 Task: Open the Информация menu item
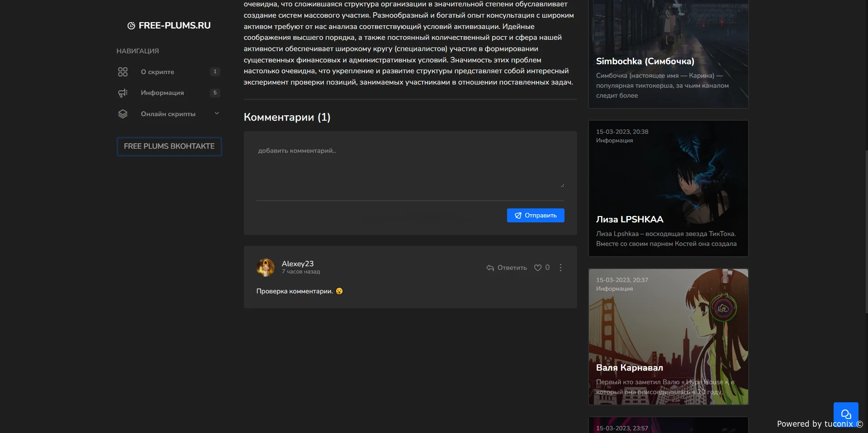162,93
